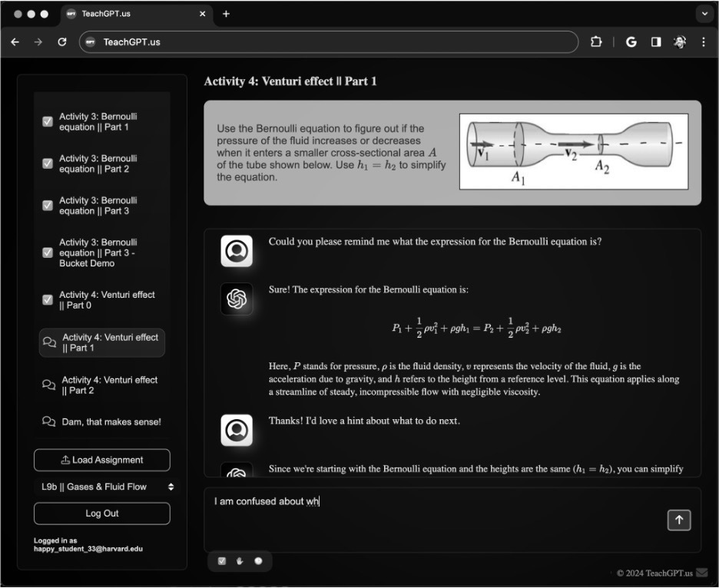
Task: Click the ChatGPT avatar beside the Bernoulli equation reply
Action: (237, 299)
